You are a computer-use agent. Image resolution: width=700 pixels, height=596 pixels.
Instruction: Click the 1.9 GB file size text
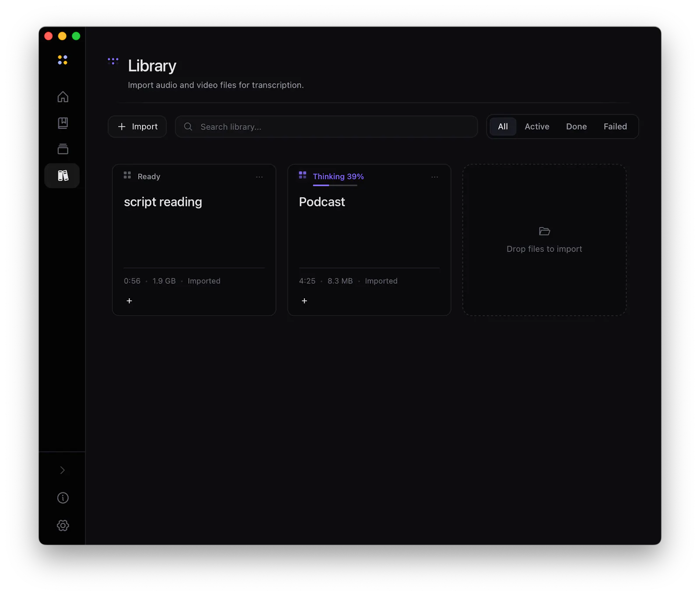pos(164,281)
